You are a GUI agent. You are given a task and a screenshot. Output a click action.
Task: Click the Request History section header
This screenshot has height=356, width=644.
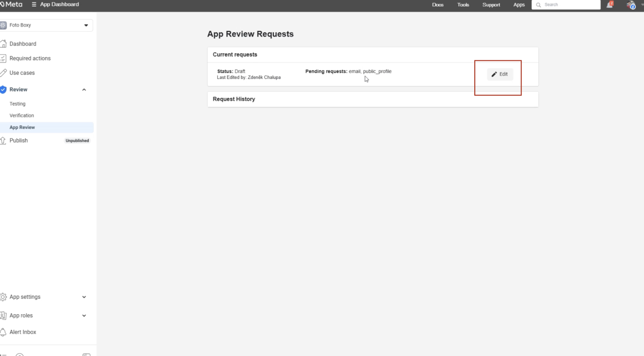tap(373, 99)
